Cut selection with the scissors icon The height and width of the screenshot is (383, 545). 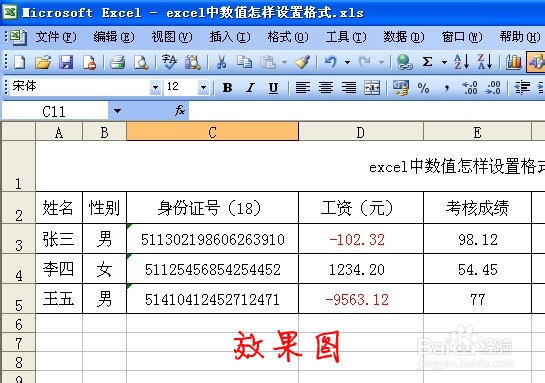coord(221,63)
